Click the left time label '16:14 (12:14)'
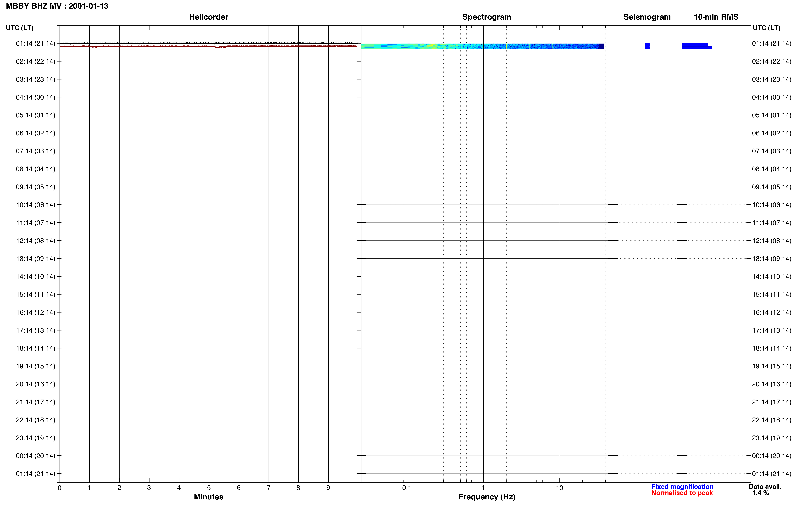This screenshot has width=812, height=508. pyautogui.click(x=36, y=313)
